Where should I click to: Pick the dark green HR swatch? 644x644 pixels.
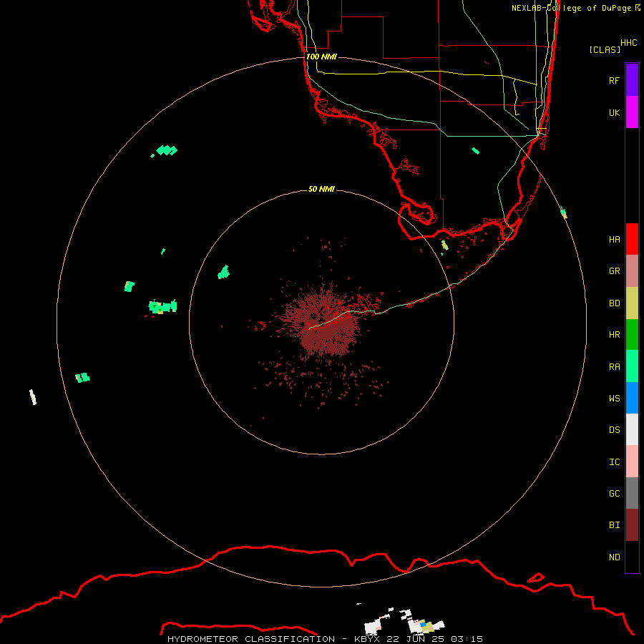tap(632, 335)
